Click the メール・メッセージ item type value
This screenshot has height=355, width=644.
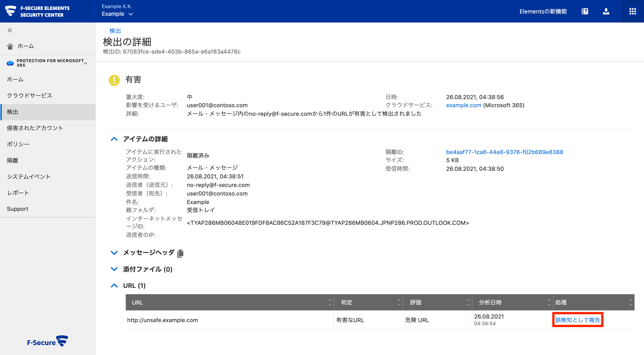[212, 168]
